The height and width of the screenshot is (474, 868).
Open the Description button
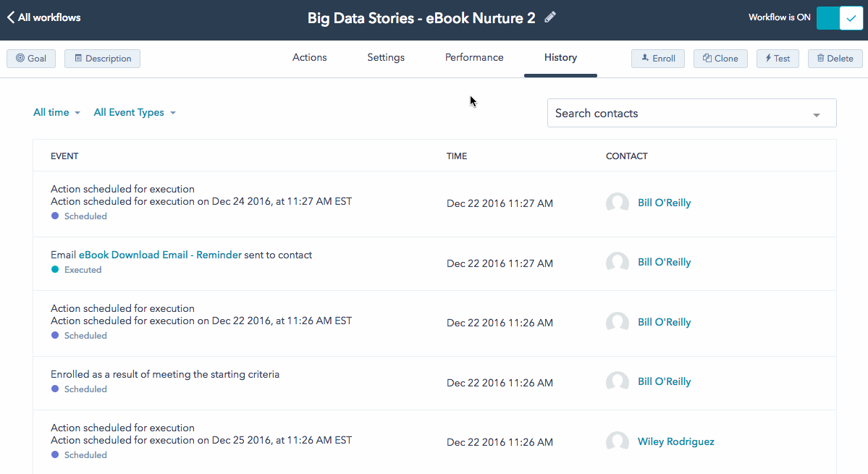(x=102, y=58)
